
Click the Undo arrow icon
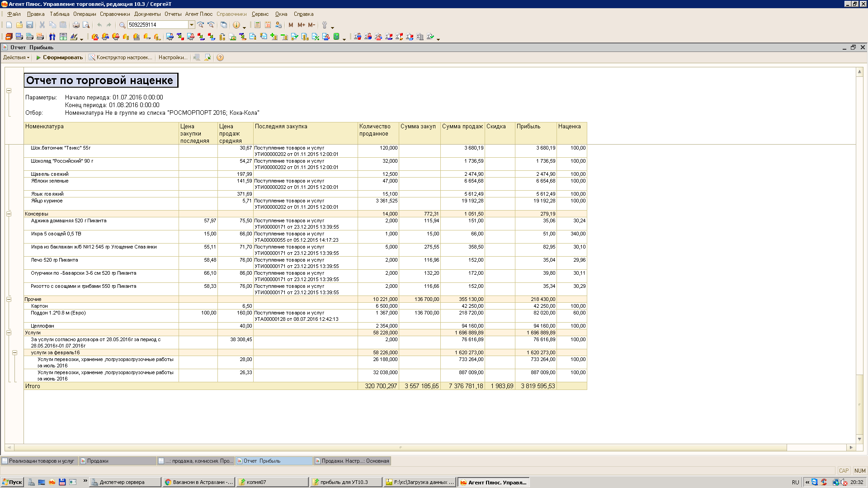pyautogui.click(x=99, y=25)
